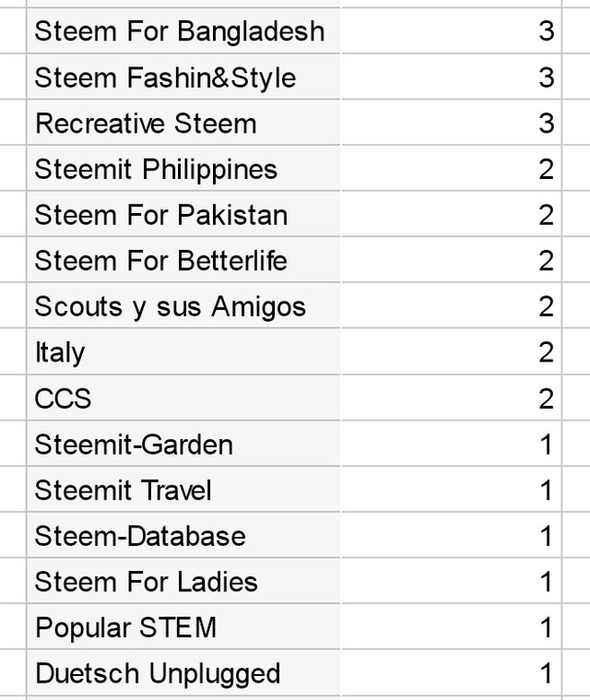Click the Italy cell
The height and width of the screenshot is (700, 590).
[183, 352]
